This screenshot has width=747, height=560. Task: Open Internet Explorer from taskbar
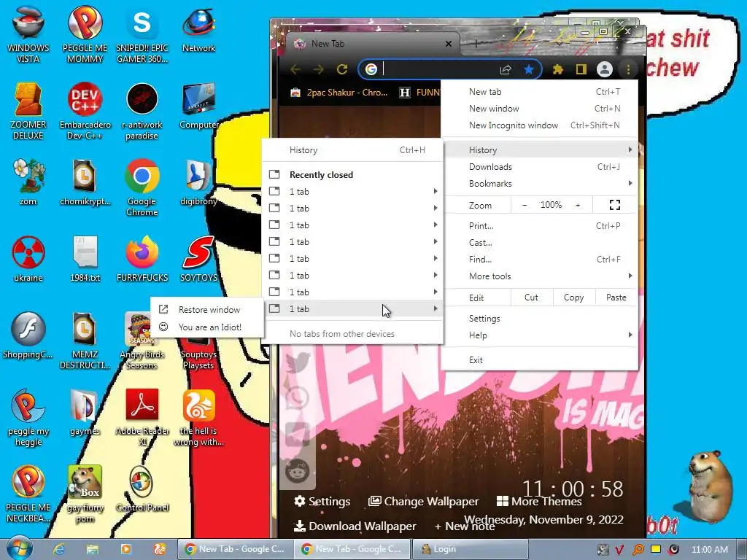pos(59,549)
